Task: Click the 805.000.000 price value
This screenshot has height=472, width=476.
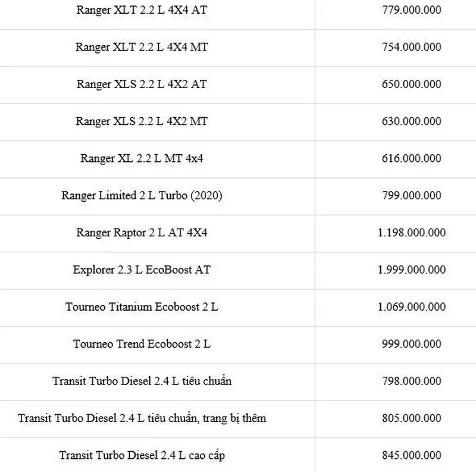Action: point(411,418)
